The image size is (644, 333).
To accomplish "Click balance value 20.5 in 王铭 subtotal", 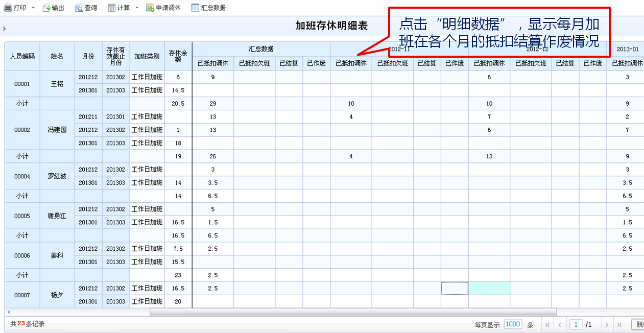I will coord(178,104).
